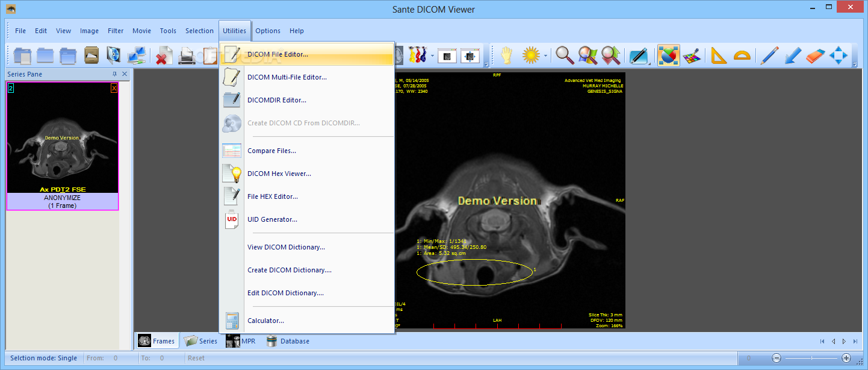Screen dimensions: 868x370
Task: Select the eraser tool
Action: (x=814, y=55)
